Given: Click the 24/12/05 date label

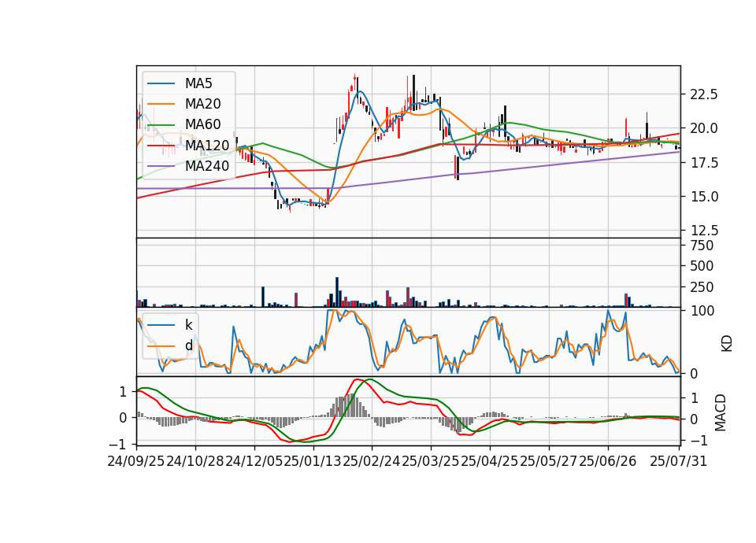Looking at the screenshot, I should [x=254, y=461].
